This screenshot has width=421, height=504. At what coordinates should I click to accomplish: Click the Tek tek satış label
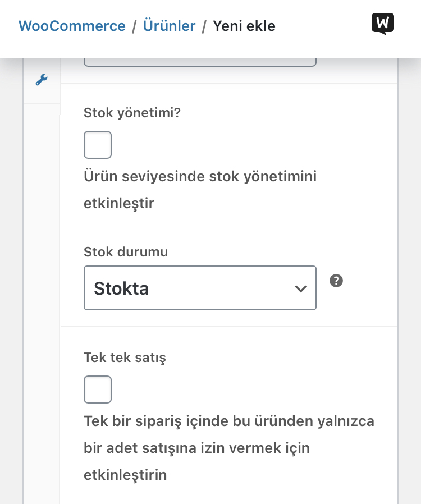(125, 358)
